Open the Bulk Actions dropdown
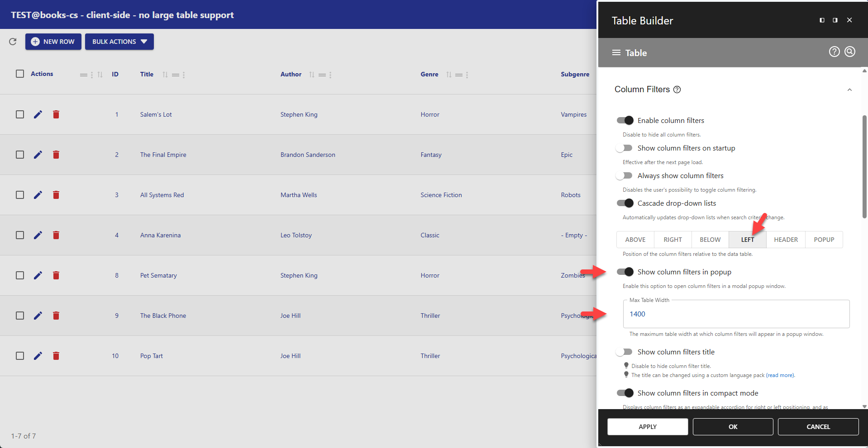Viewport: 868px width, 448px height. pos(119,42)
